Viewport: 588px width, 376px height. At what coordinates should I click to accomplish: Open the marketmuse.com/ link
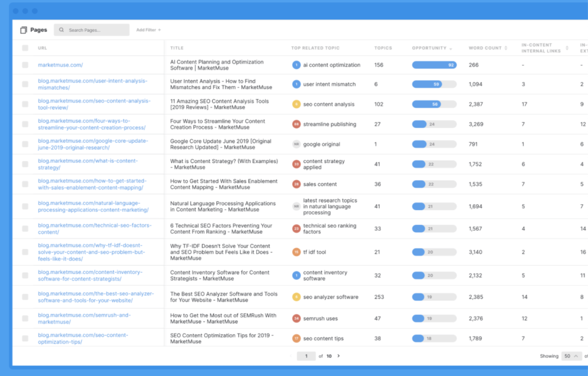(61, 65)
